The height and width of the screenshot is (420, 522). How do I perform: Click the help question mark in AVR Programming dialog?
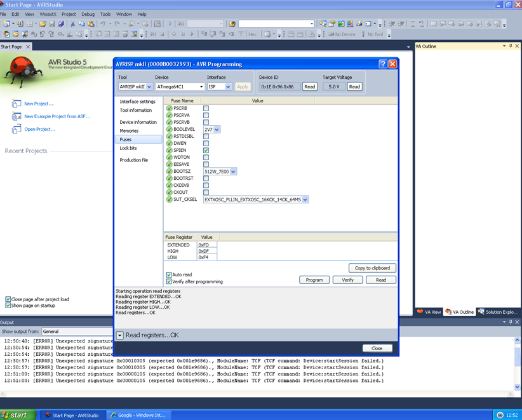tap(383, 64)
